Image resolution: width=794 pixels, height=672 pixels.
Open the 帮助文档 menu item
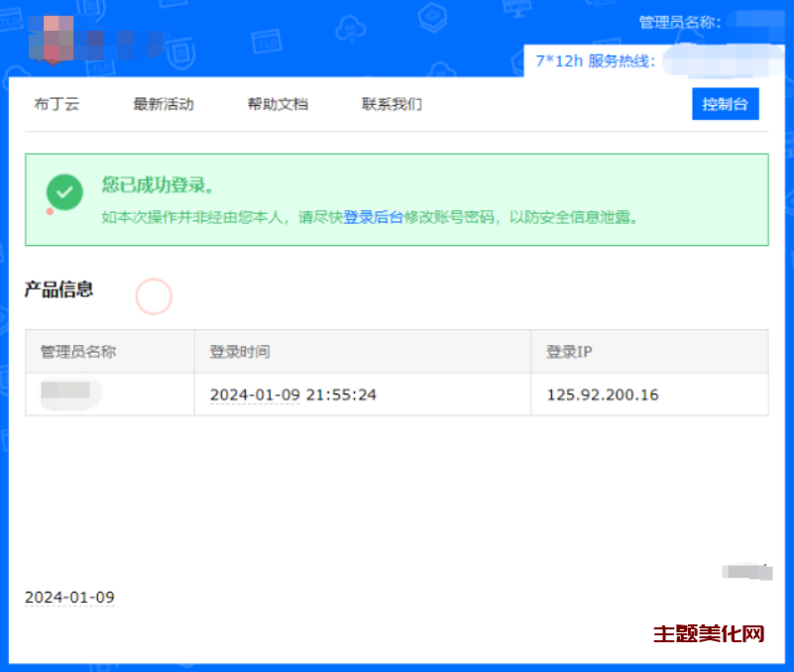click(x=278, y=104)
